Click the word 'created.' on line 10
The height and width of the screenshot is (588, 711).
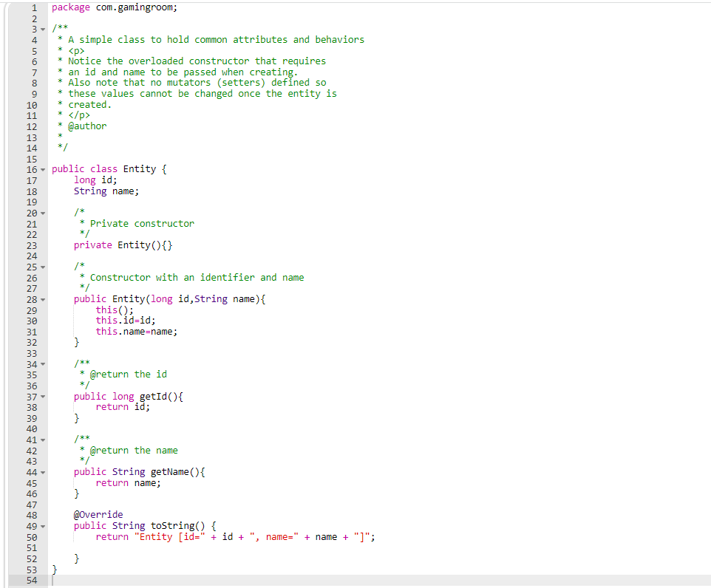(89, 105)
